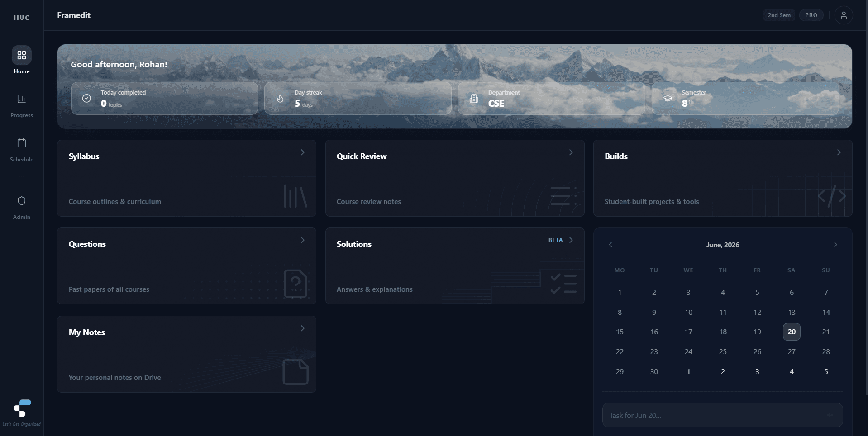Open the Home dashboard icon
Viewport: 868px width, 436px height.
pos(22,55)
